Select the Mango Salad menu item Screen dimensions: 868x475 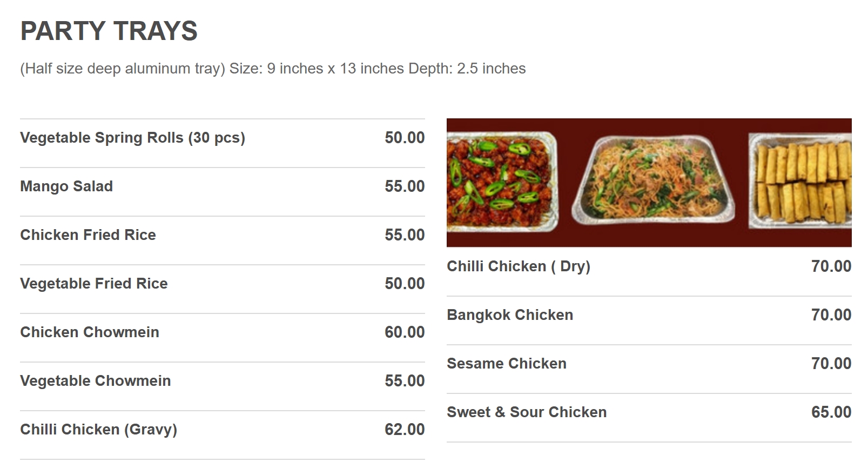coord(66,186)
